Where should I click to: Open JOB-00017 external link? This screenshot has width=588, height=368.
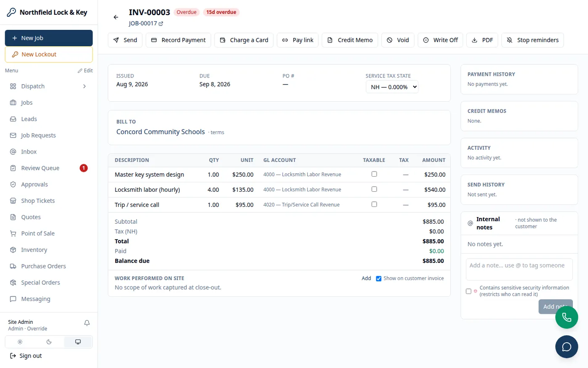pos(146,24)
